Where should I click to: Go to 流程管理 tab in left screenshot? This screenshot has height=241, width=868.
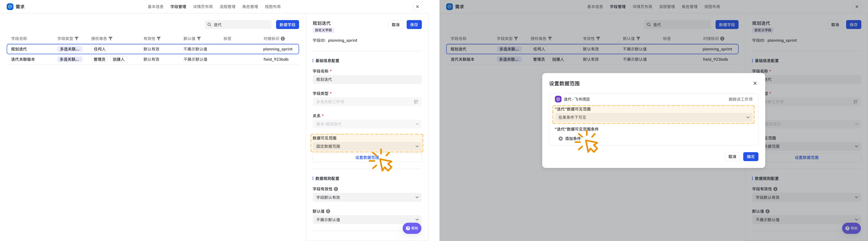(x=227, y=7)
